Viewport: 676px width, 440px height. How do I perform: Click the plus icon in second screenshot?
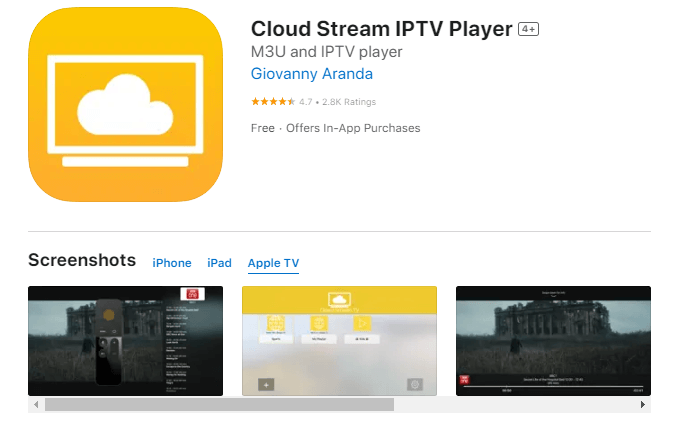coord(266,384)
